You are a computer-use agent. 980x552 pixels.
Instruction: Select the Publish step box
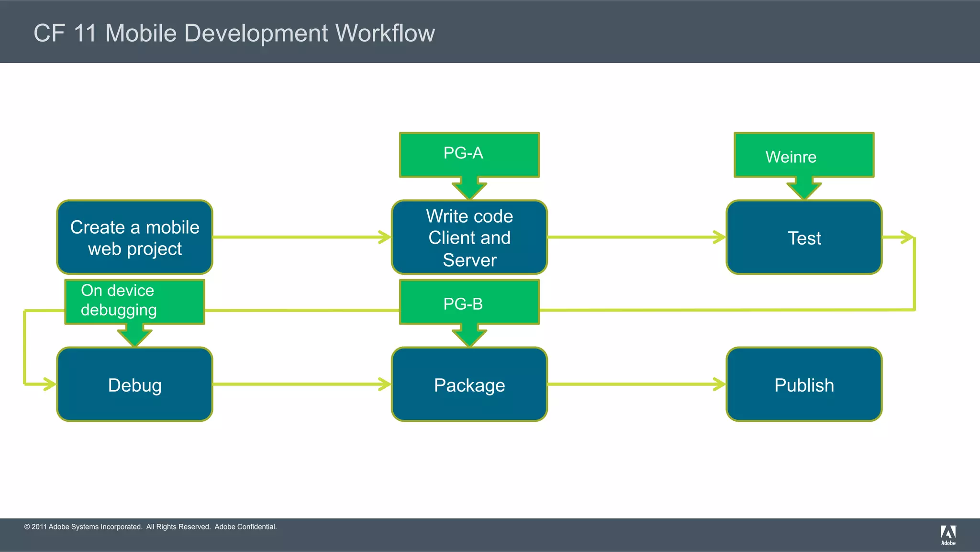pos(804,384)
